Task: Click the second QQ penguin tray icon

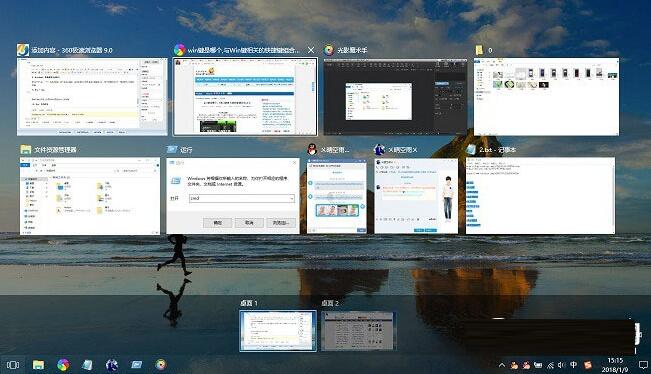Action: click(526, 365)
